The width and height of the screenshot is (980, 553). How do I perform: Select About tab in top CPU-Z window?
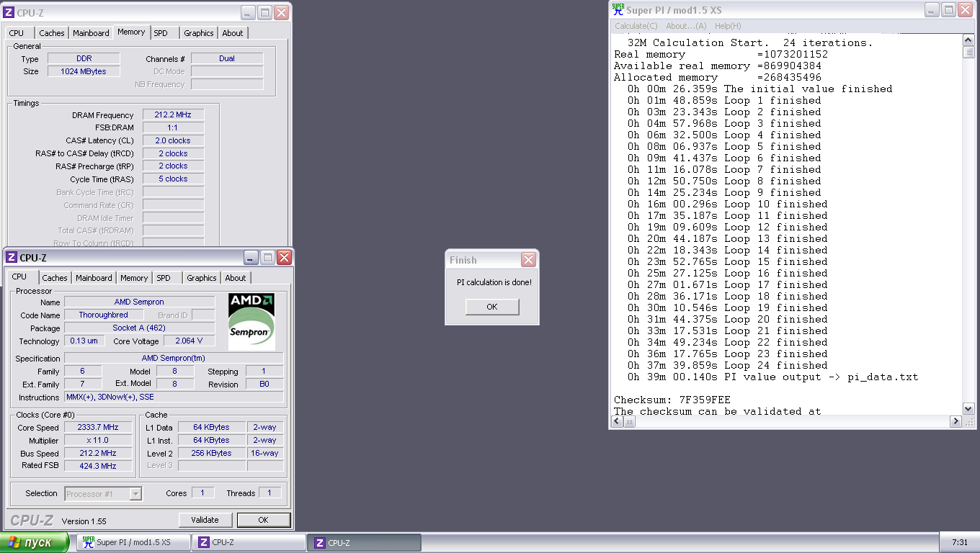coord(233,33)
